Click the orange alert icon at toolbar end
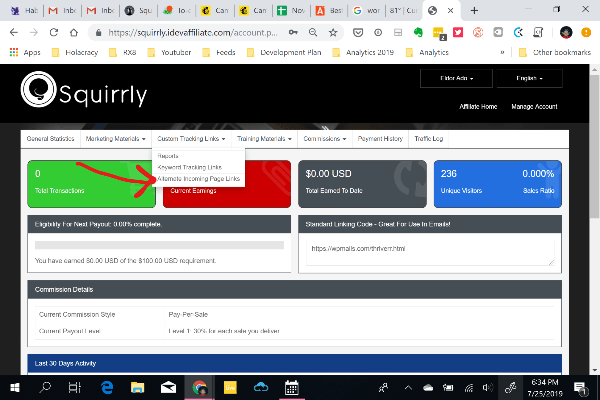600x400 pixels. coord(586,33)
